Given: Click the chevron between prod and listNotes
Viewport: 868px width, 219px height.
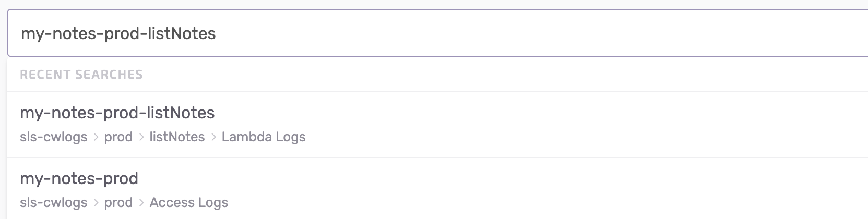Looking at the screenshot, I should (141, 137).
